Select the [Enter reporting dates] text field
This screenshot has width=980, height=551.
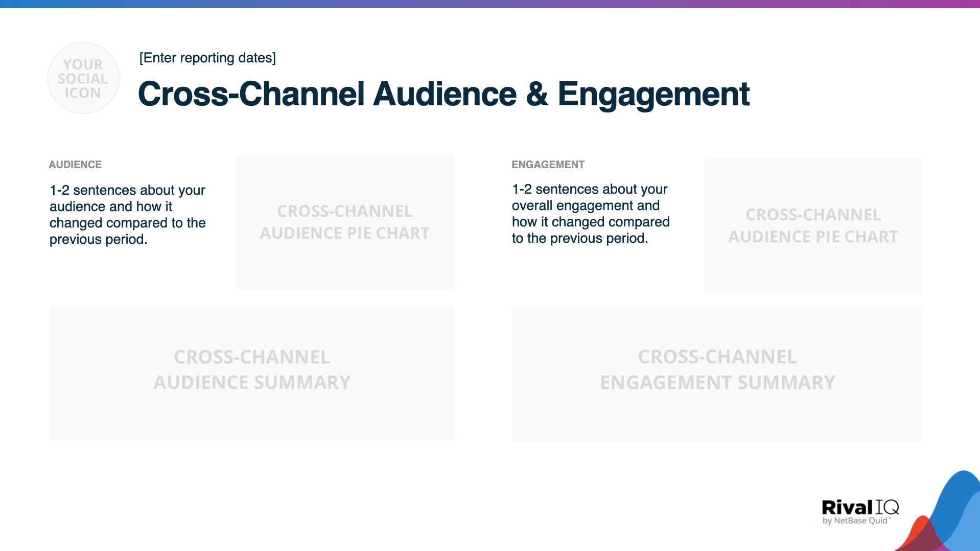pyautogui.click(x=207, y=58)
